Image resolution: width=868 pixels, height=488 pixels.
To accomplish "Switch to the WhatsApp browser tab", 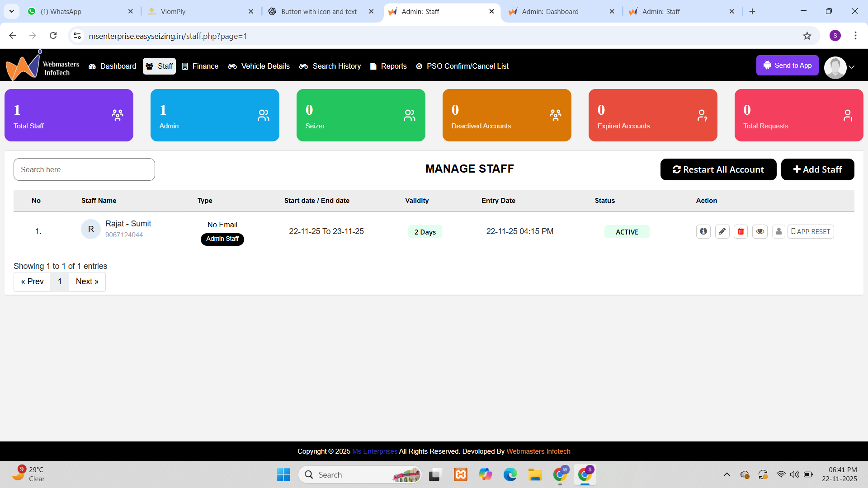I will [81, 12].
